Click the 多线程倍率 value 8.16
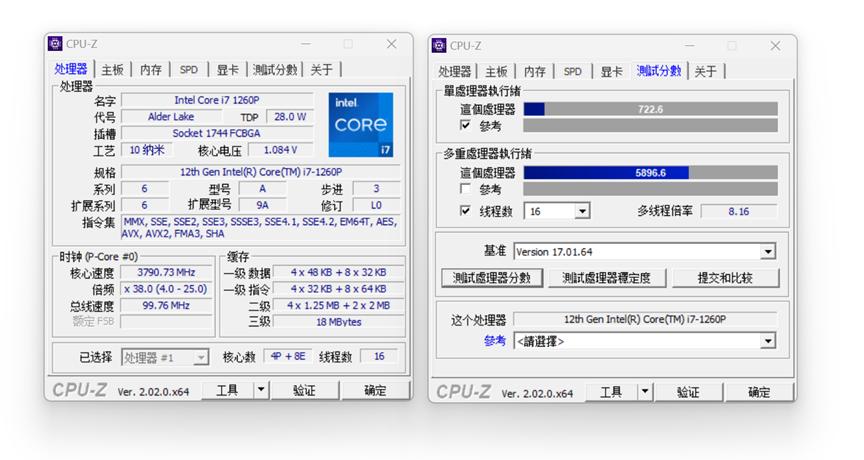The height and width of the screenshot is (460, 864). click(738, 211)
